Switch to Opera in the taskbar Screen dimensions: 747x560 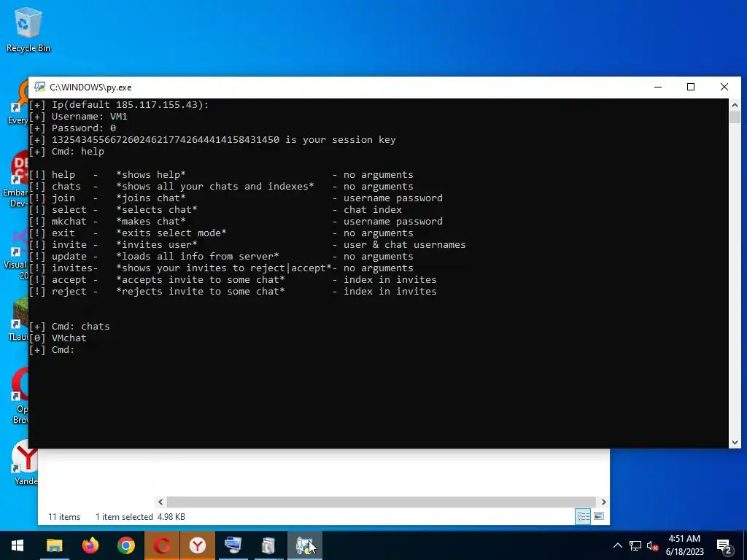(161, 545)
